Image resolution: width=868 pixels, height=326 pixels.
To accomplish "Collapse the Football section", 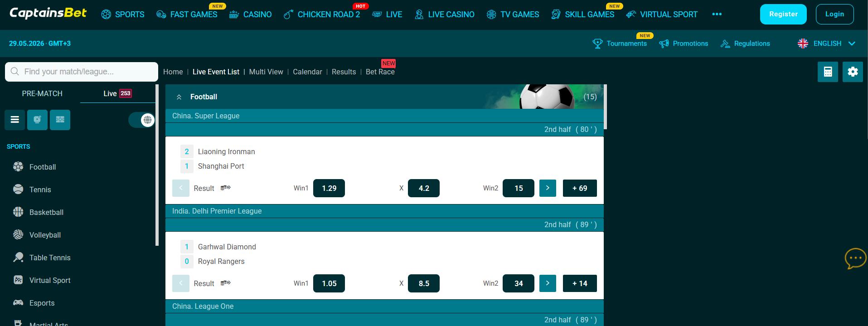I will [x=179, y=97].
